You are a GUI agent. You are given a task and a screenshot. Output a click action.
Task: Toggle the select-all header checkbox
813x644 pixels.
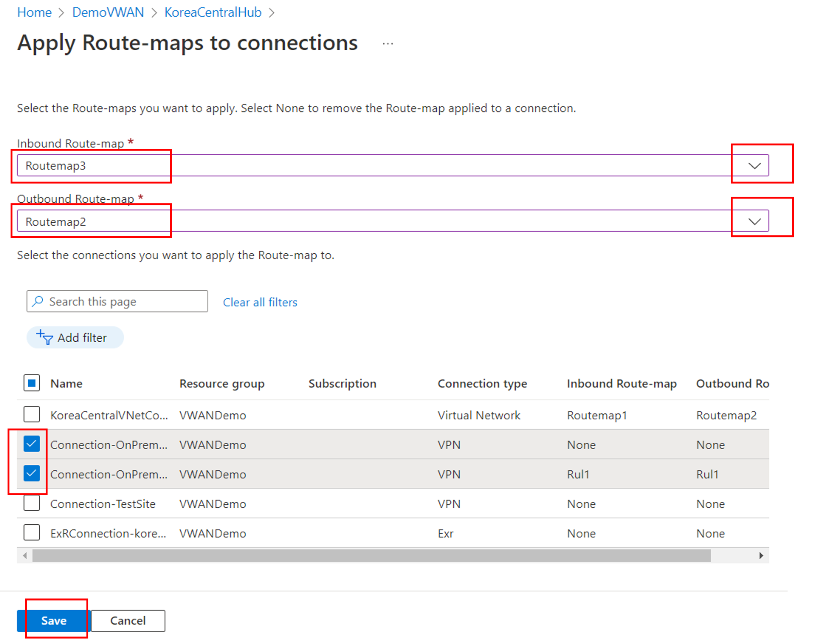pyautogui.click(x=32, y=383)
